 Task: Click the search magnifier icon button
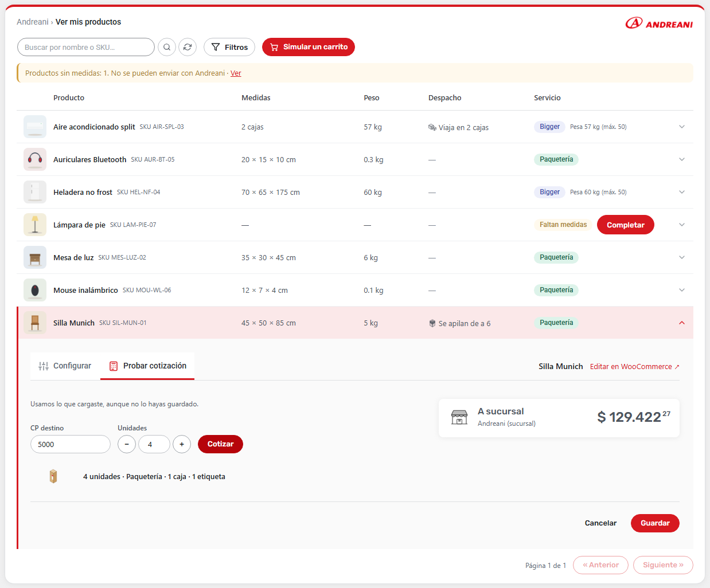(x=167, y=47)
